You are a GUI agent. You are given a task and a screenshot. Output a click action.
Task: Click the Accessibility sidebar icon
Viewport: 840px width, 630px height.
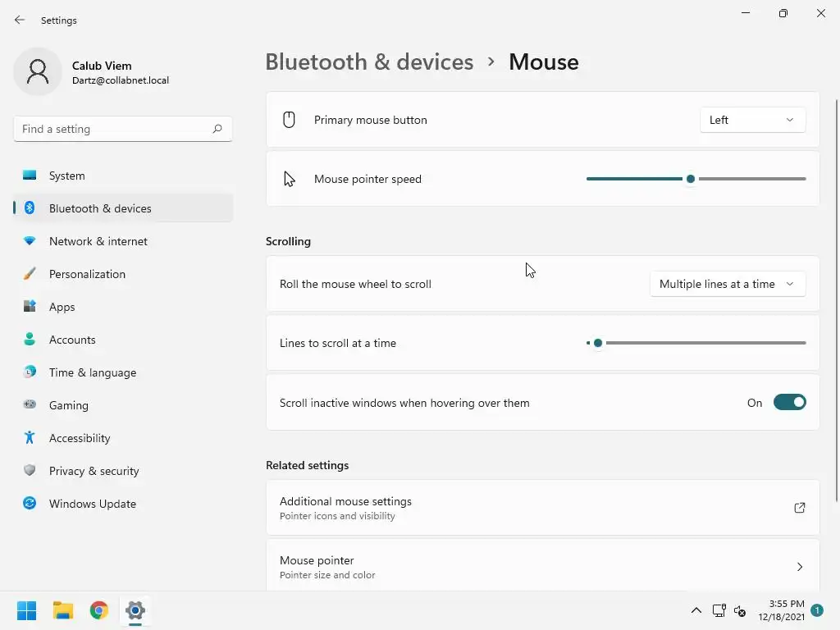(x=30, y=438)
